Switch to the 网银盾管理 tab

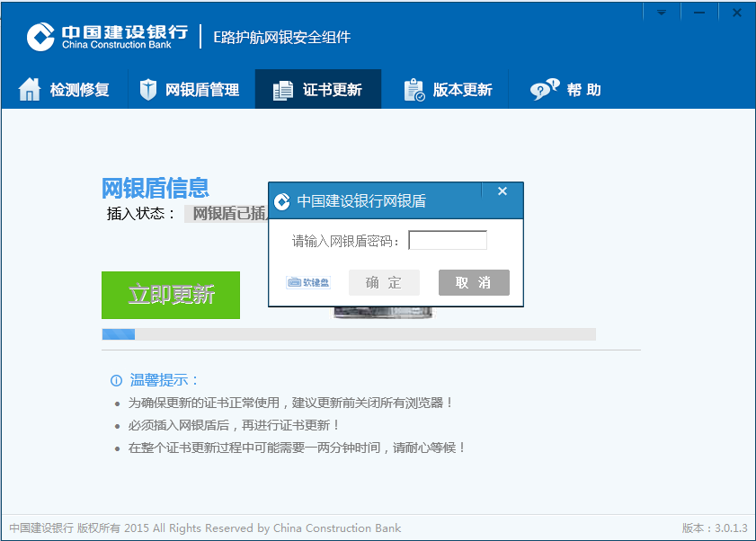[x=191, y=89]
